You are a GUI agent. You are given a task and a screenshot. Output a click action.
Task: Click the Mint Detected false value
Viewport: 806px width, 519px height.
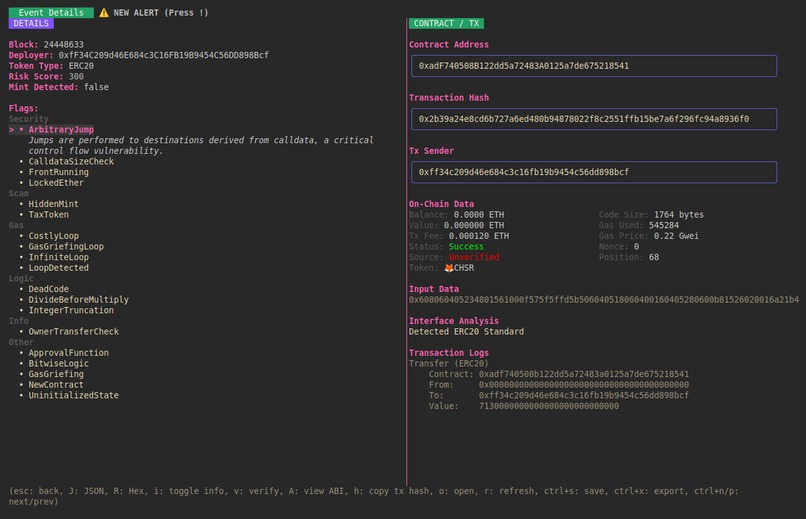coord(96,87)
